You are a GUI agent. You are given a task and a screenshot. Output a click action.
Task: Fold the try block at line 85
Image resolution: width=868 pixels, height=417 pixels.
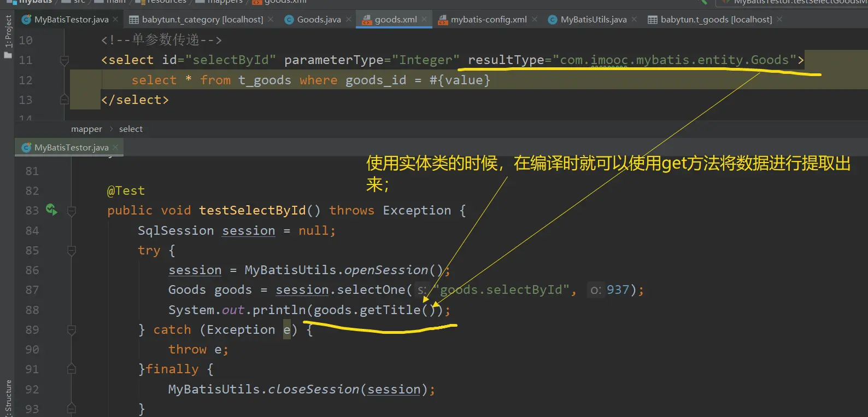71,251
